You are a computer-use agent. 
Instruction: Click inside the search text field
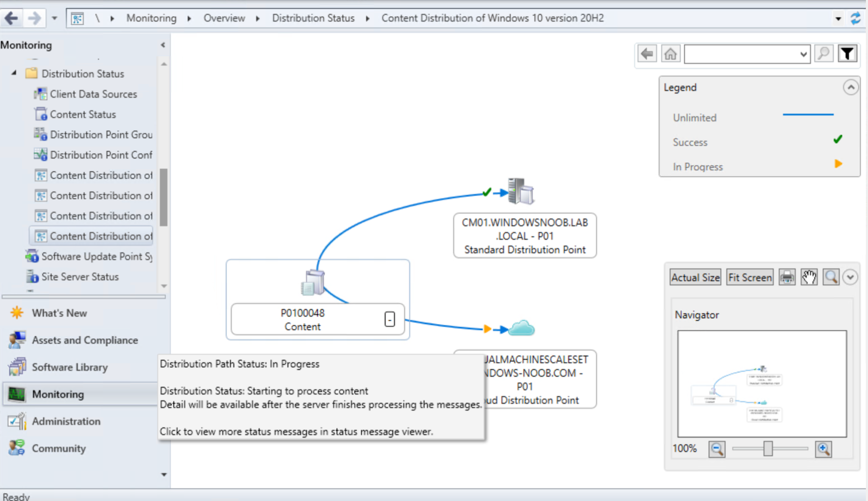(746, 54)
